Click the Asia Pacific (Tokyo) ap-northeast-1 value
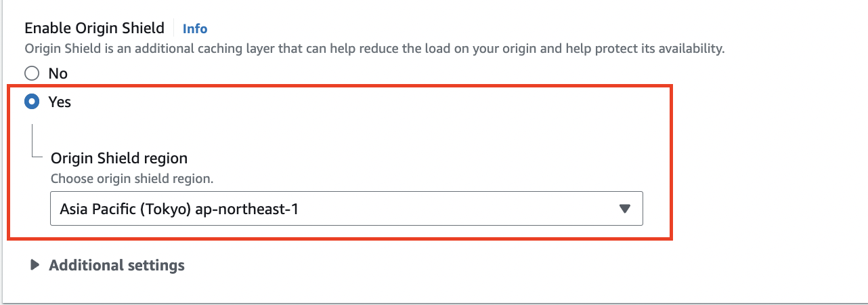This screenshot has height=305, width=868. pos(179,209)
